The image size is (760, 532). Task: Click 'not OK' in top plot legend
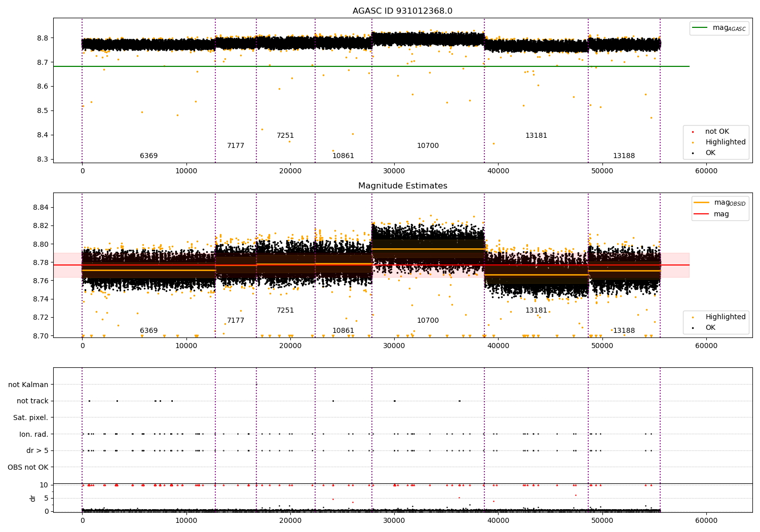click(x=717, y=132)
